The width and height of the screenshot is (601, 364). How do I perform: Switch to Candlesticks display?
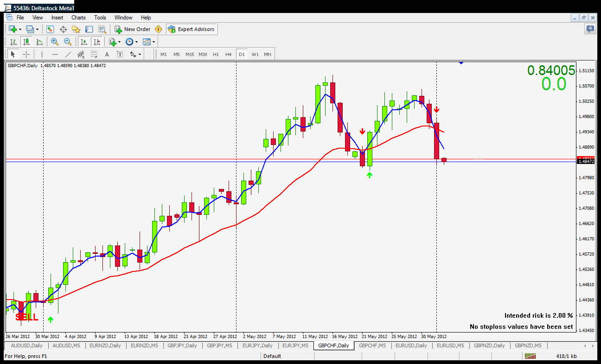(26, 42)
